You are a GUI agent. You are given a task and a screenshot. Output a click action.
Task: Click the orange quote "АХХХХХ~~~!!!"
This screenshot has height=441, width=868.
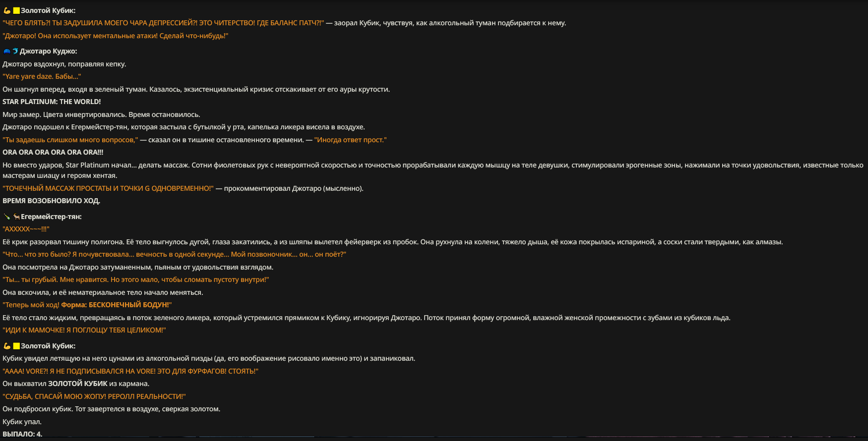[26, 229]
